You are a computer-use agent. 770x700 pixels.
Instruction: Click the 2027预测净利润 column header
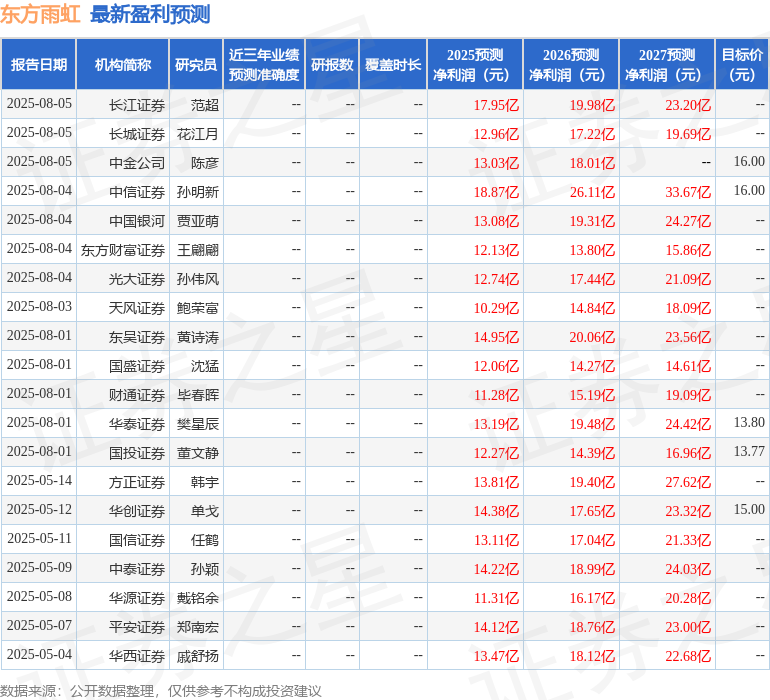pyautogui.click(x=667, y=64)
